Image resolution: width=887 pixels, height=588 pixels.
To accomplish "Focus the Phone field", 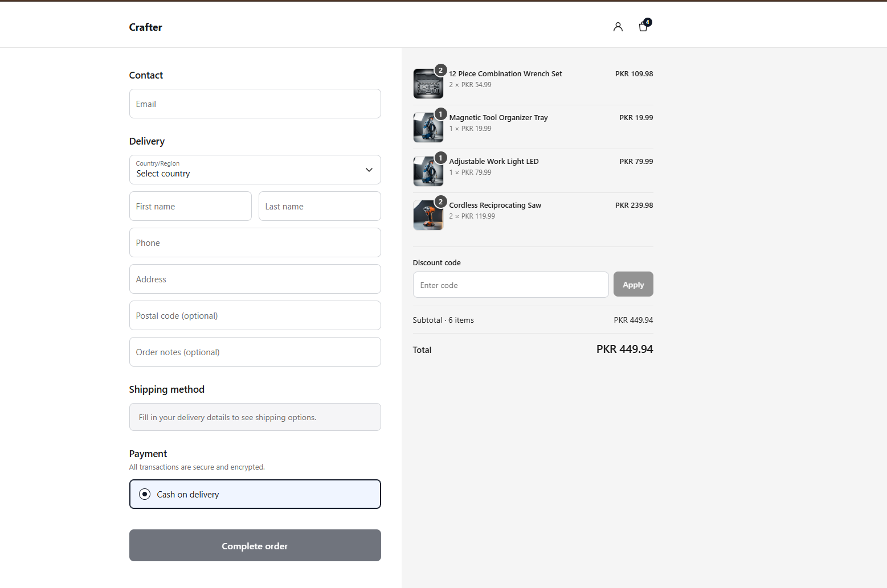I will (x=255, y=242).
